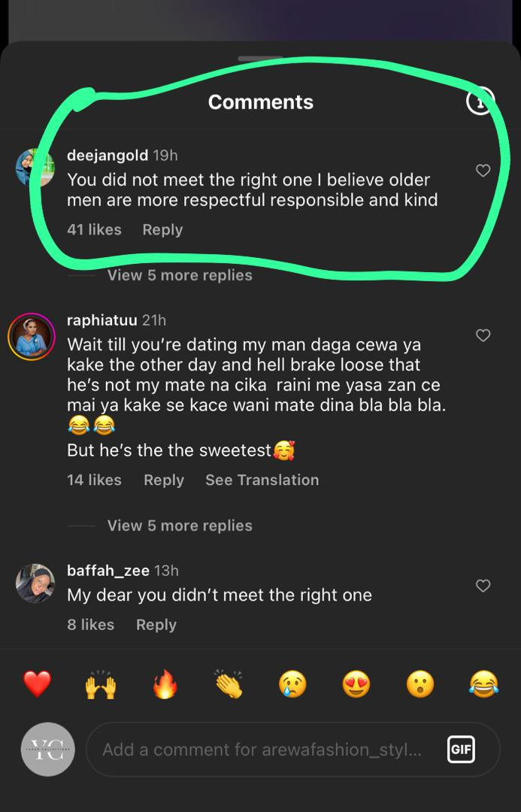521x812 pixels.
Task: Insert clapping hands emoji reaction
Action: point(228,684)
